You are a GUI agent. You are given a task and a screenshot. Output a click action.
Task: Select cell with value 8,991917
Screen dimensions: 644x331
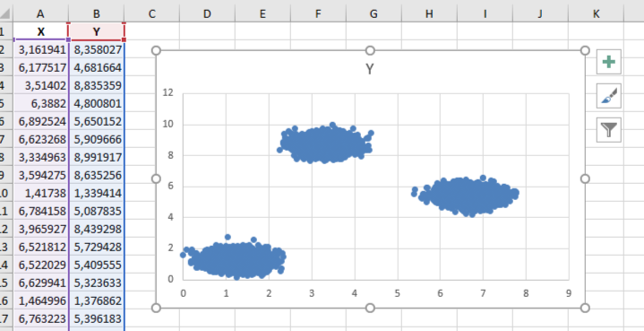[97, 158]
